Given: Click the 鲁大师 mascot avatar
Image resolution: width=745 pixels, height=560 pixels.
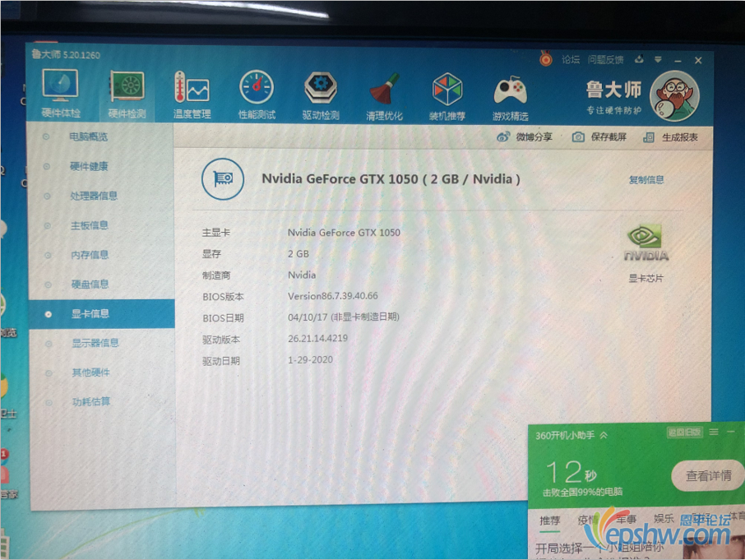Looking at the screenshot, I should 674,96.
